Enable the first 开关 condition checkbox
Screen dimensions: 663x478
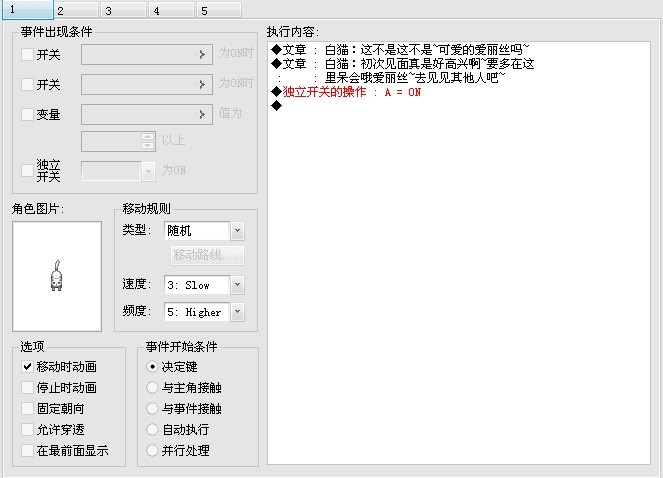pos(27,54)
